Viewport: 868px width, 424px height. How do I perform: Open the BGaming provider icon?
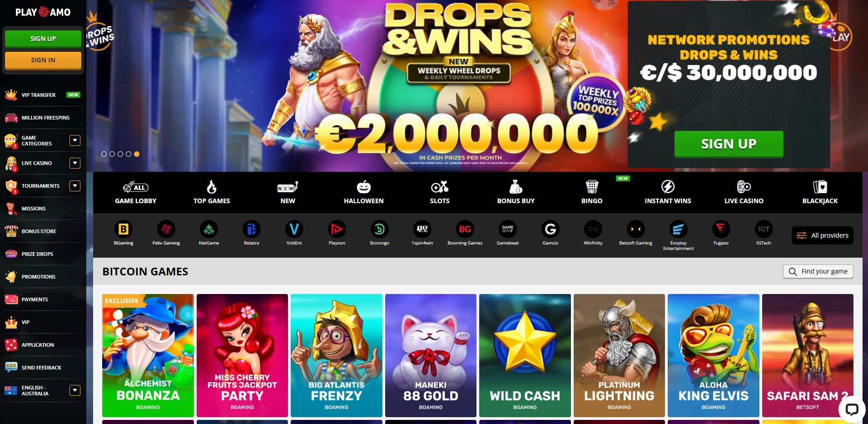coord(124,229)
